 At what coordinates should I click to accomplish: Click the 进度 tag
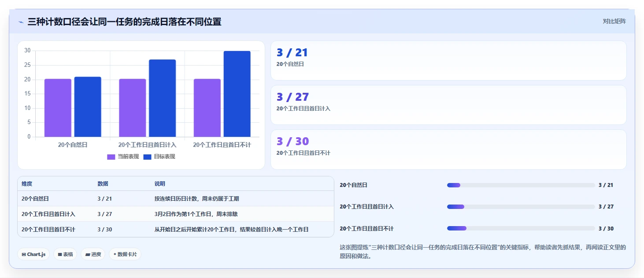click(x=93, y=254)
